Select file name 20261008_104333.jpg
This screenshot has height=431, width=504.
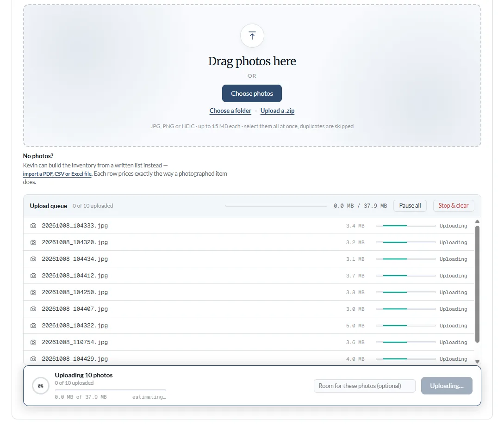pos(75,226)
